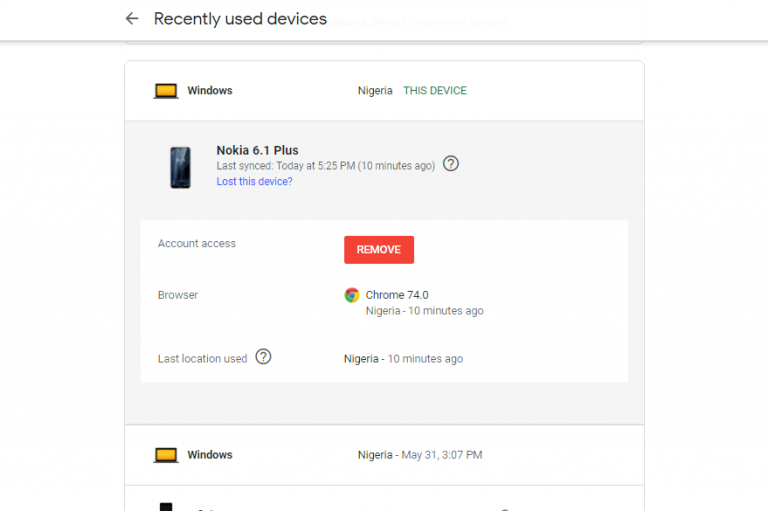This screenshot has width=768, height=511.
Task: Open help icon next to Last synced
Action: click(x=451, y=164)
